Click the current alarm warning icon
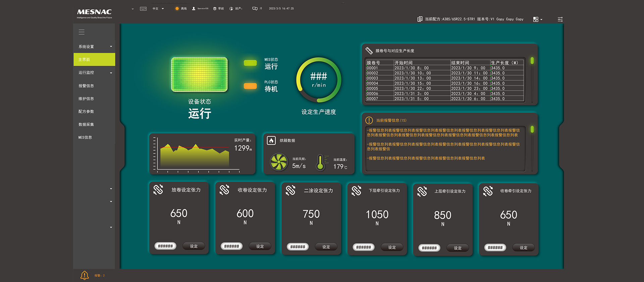The height and width of the screenshot is (282, 644). pos(369,120)
